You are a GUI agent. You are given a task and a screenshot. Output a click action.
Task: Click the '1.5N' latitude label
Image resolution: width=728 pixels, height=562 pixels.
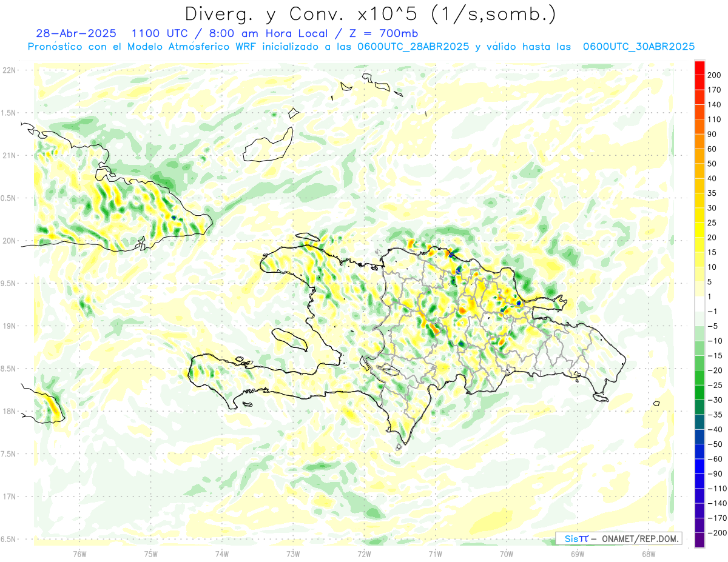tap(9, 113)
